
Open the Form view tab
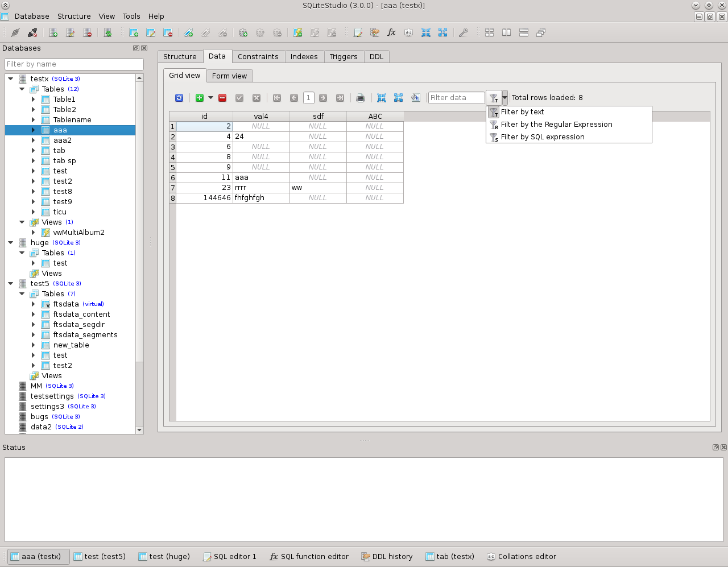coord(229,76)
